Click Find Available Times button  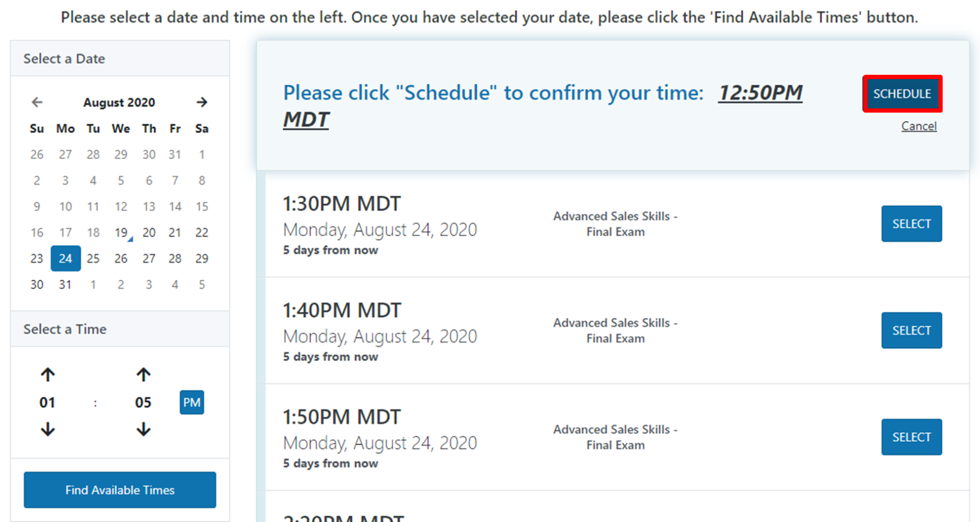(x=120, y=490)
